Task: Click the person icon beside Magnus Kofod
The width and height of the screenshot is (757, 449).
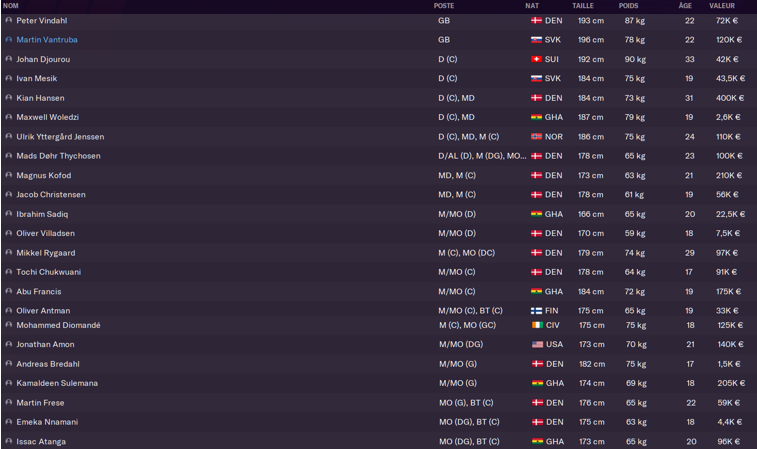Action: coord(8,175)
